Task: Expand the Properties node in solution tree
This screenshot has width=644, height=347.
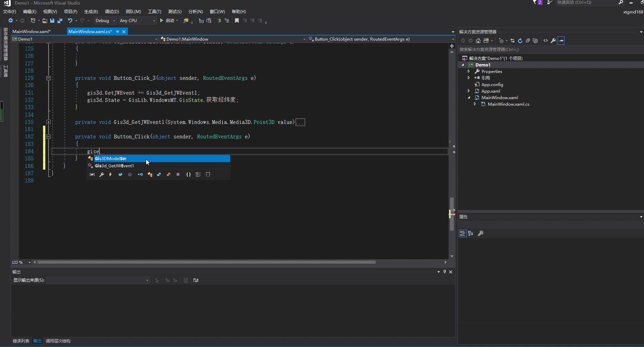Action: point(469,71)
